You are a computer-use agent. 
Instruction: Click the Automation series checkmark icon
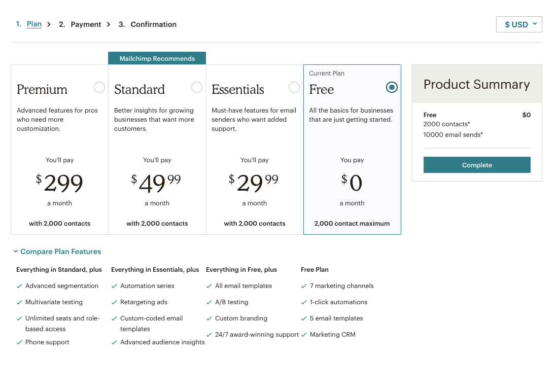114,286
